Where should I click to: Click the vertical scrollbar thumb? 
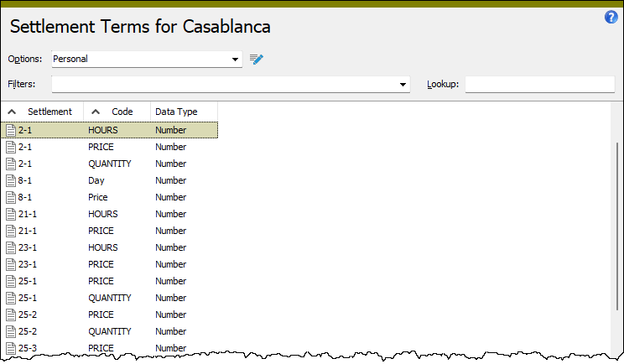(616, 226)
